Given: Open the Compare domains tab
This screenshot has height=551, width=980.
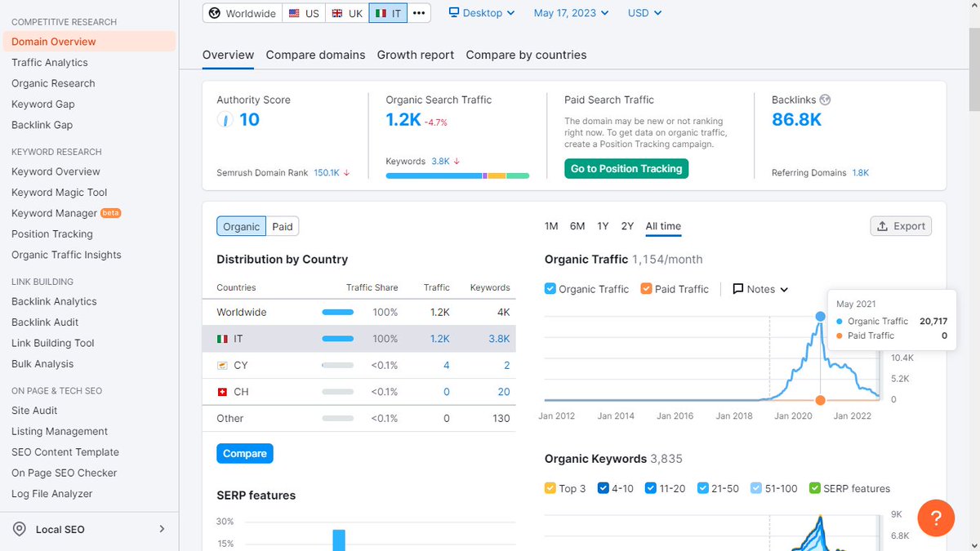Looking at the screenshot, I should (x=316, y=55).
